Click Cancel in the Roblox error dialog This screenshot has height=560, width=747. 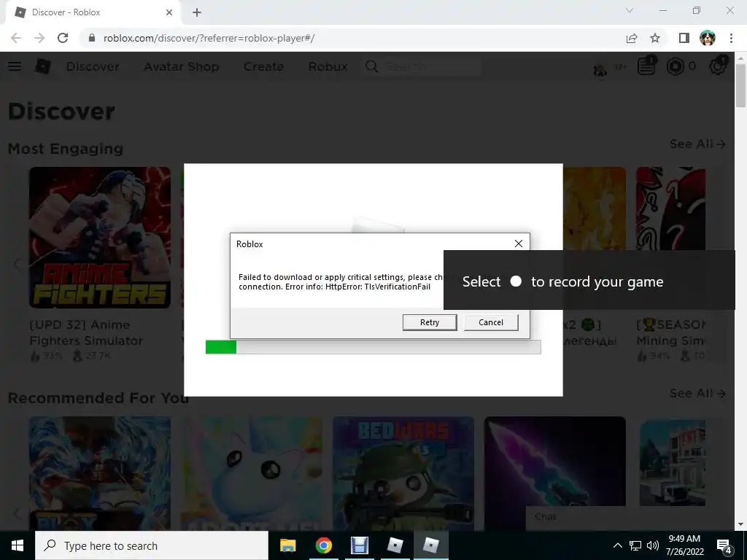491,322
